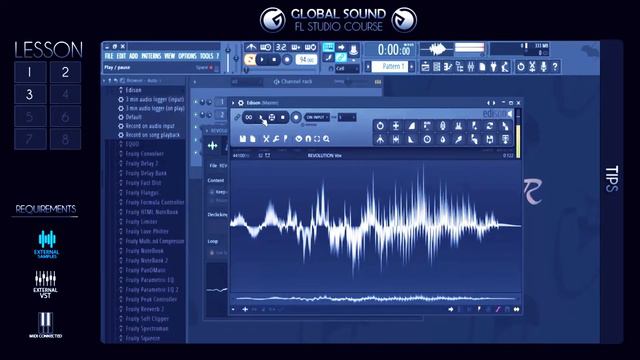Click Edison play button
This screenshot has height=360, width=640.
point(261,118)
